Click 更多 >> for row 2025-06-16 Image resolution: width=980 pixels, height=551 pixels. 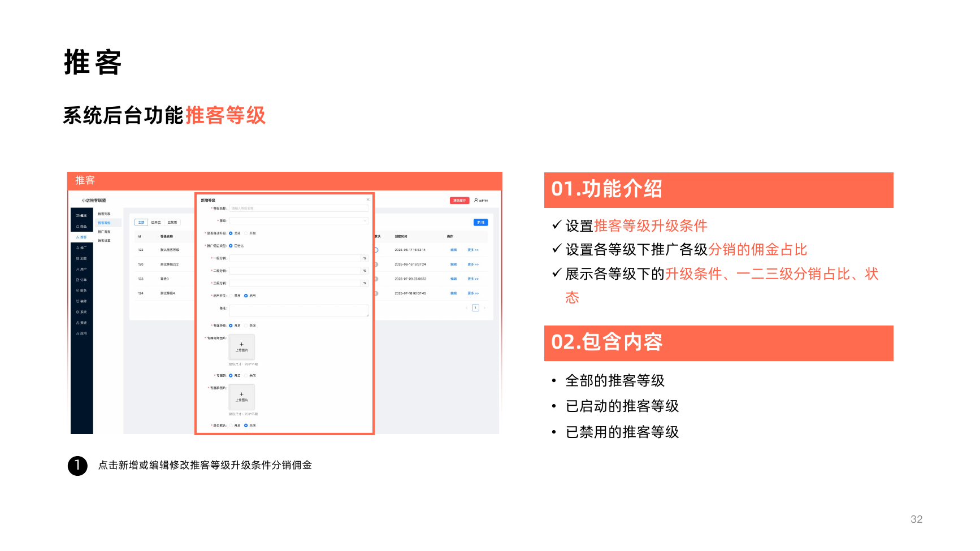(x=473, y=264)
